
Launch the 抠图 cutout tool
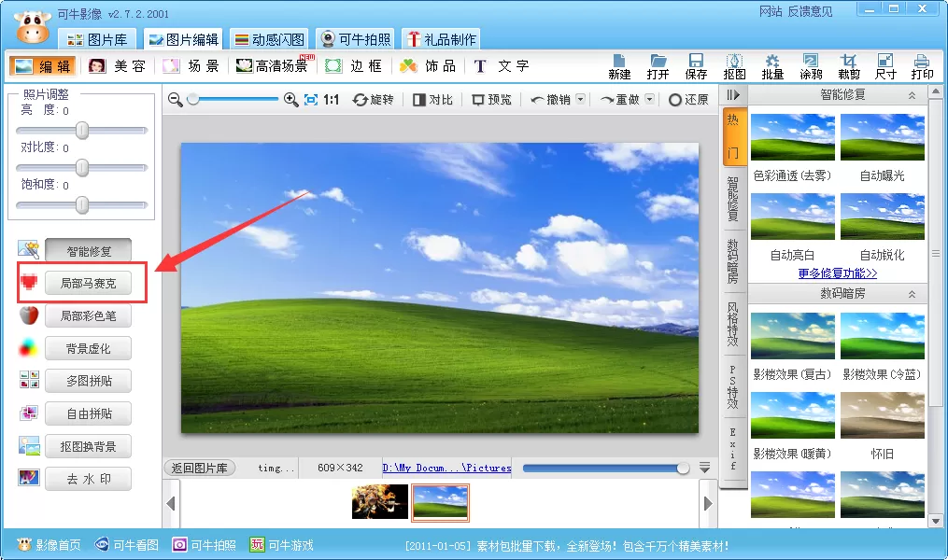point(734,66)
